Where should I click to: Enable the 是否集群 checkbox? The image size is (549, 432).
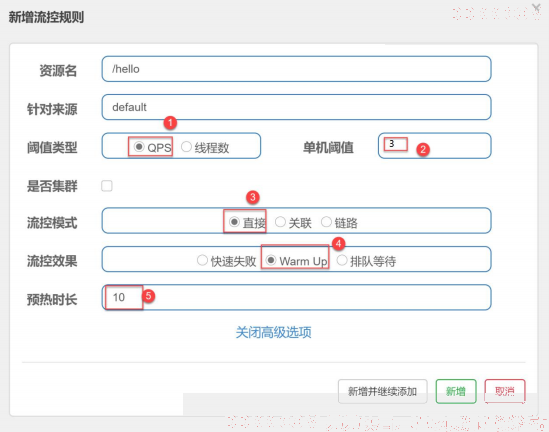point(107,186)
